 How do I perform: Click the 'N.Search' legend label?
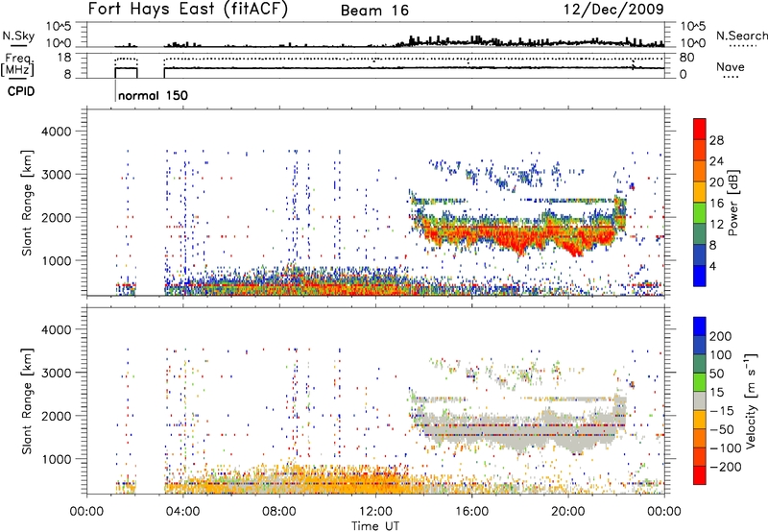pos(741,36)
